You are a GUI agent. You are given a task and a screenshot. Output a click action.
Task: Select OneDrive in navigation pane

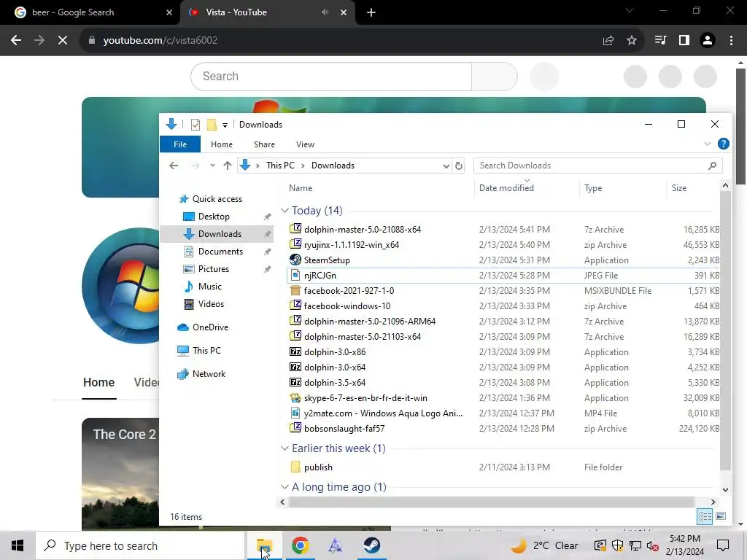pos(210,327)
